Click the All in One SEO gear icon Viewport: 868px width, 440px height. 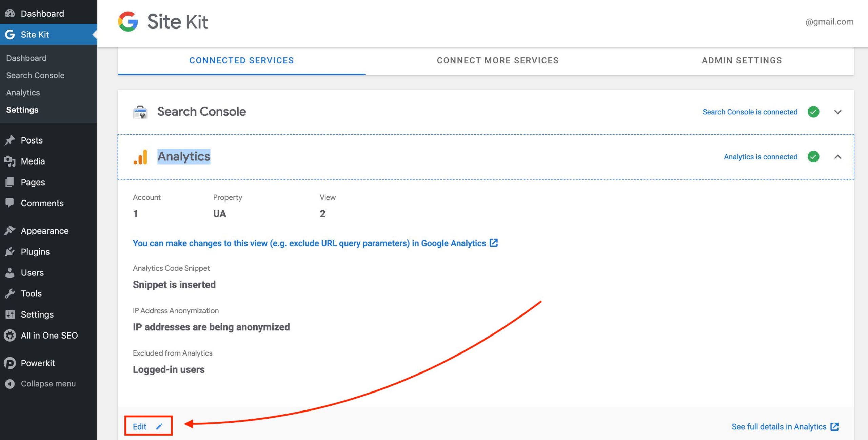pos(10,335)
